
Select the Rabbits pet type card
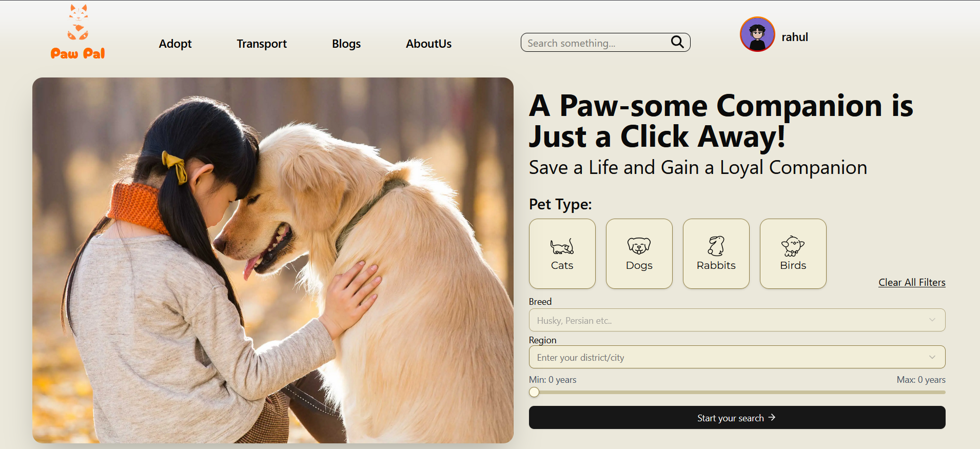[x=716, y=253]
